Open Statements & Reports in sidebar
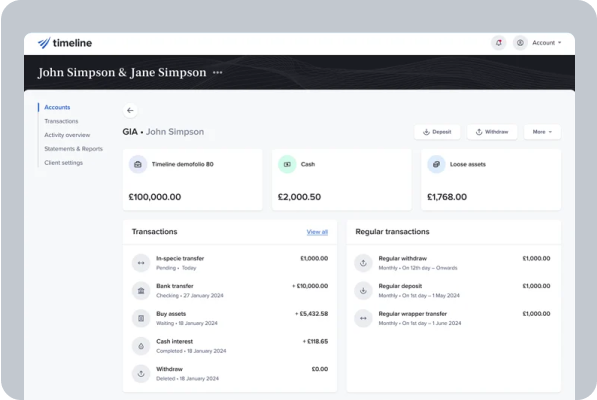 [x=73, y=149]
